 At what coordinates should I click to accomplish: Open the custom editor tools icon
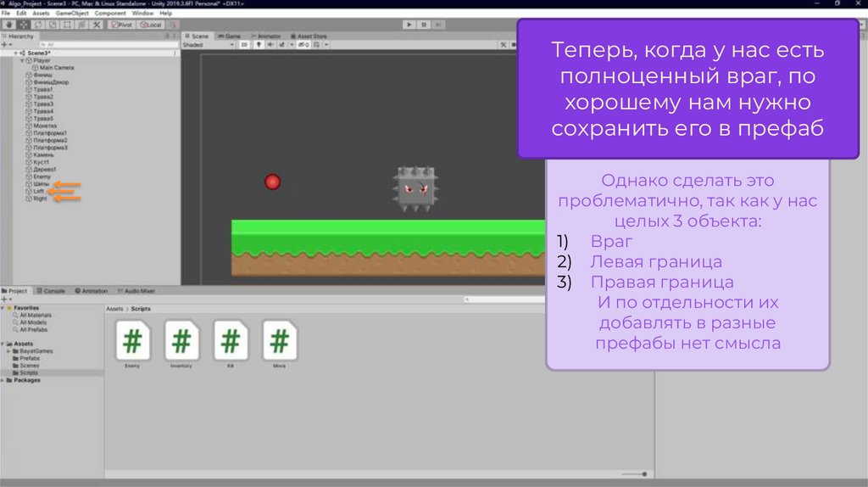pos(97,25)
